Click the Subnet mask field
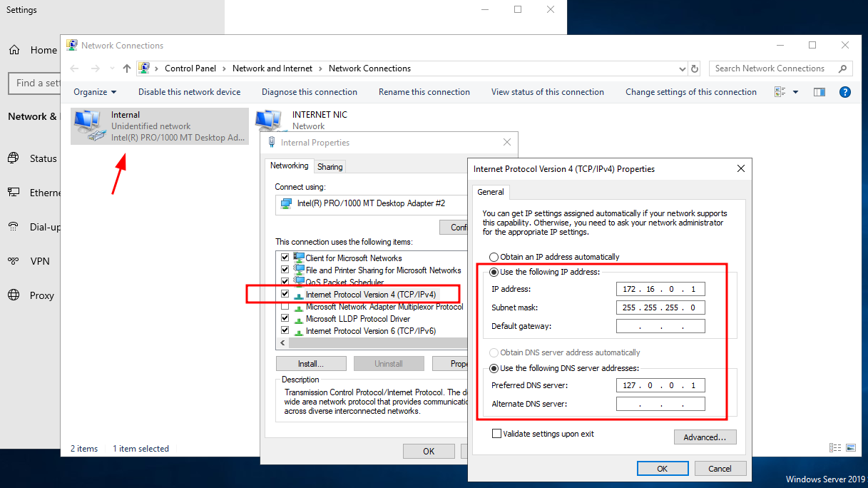 coord(660,307)
